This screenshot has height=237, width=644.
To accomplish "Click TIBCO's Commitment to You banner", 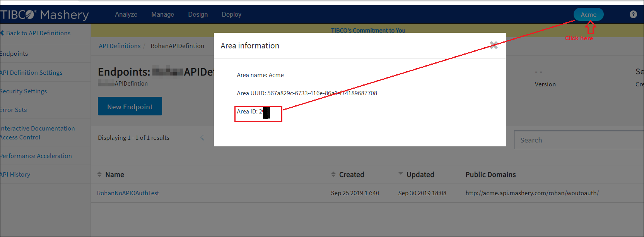I will coord(368,30).
